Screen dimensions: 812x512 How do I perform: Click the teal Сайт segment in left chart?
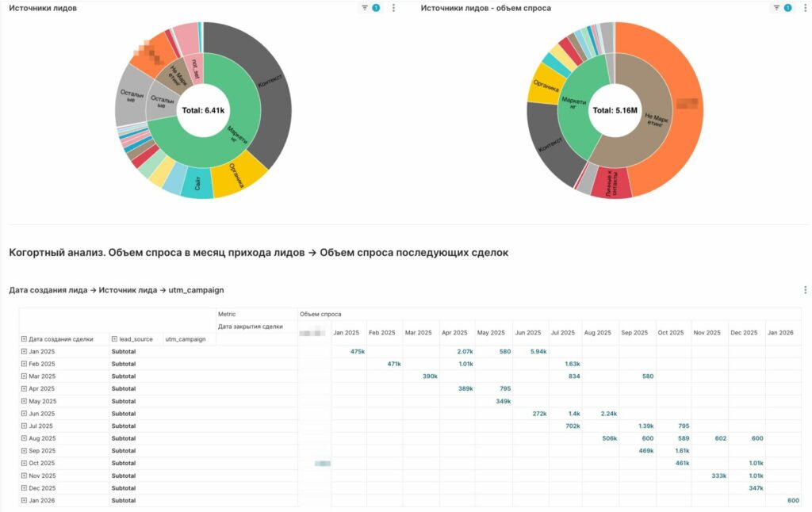coord(197,186)
